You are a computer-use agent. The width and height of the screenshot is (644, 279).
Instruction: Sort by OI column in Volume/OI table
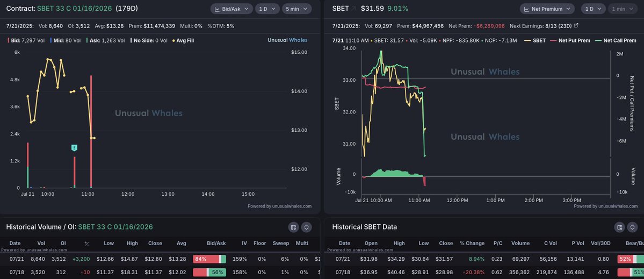[x=63, y=244]
